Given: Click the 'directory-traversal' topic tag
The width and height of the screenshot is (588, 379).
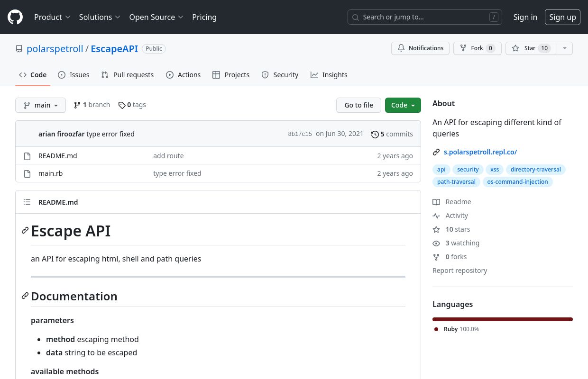Looking at the screenshot, I should pyautogui.click(x=536, y=170).
